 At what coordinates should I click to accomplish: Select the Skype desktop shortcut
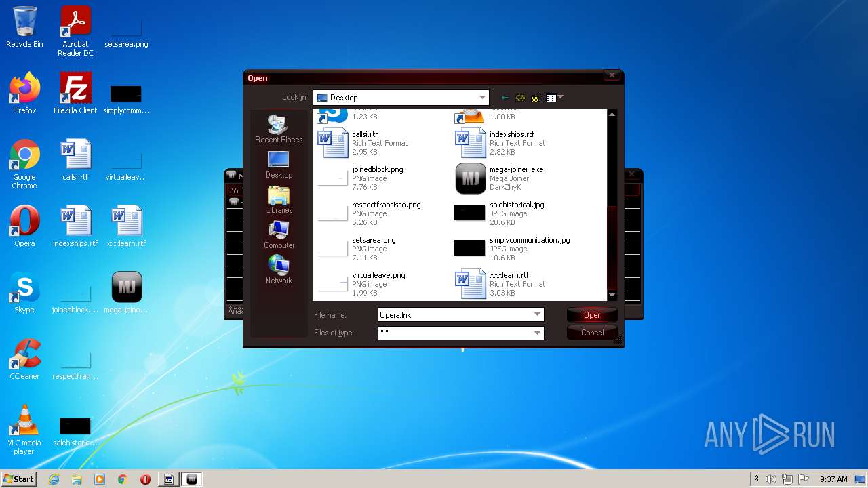(x=24, y=293)
